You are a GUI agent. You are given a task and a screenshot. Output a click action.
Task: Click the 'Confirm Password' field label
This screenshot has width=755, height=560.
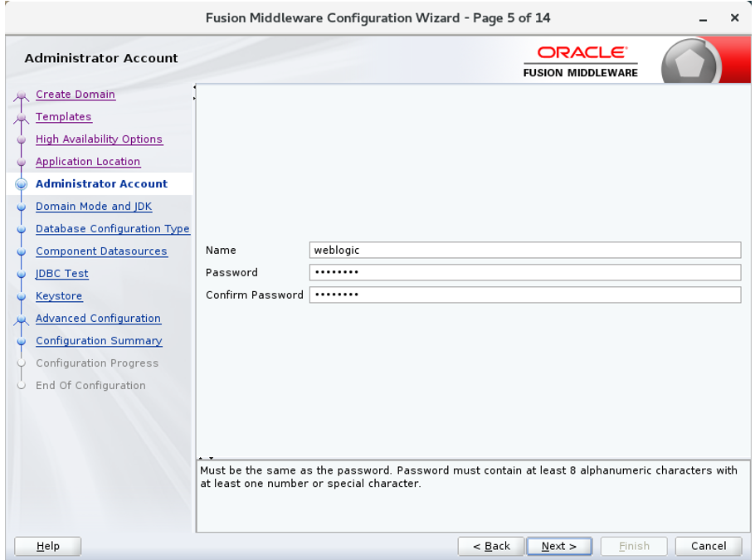tap(254, 295)
